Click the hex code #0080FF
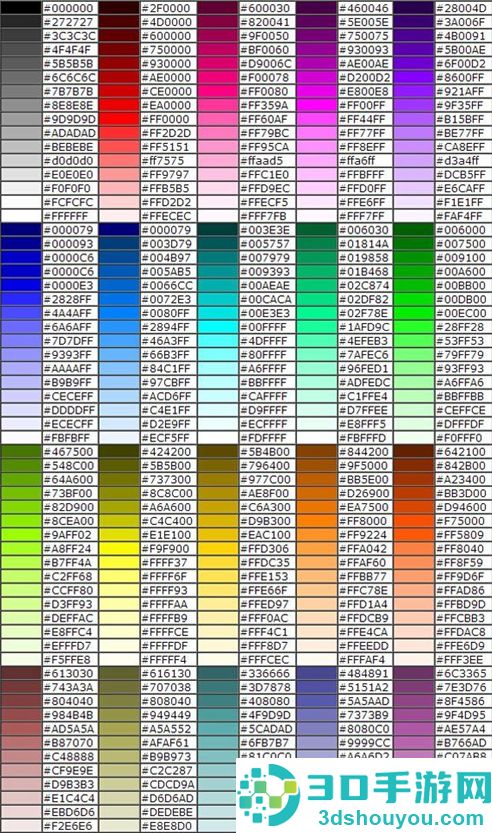This screenshot has width=492, height=833. (x=166, y=313)
